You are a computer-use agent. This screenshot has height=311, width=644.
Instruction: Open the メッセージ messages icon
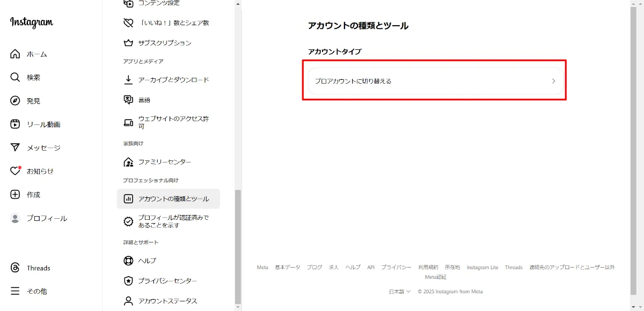point(15,147)
